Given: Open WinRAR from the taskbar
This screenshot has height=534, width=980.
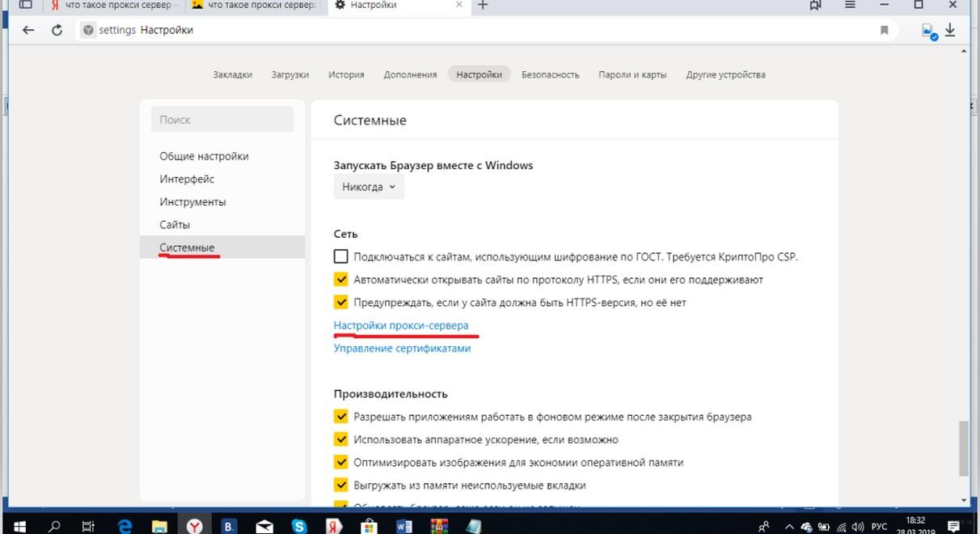Looking at the screenshot, I should [439, 526].
